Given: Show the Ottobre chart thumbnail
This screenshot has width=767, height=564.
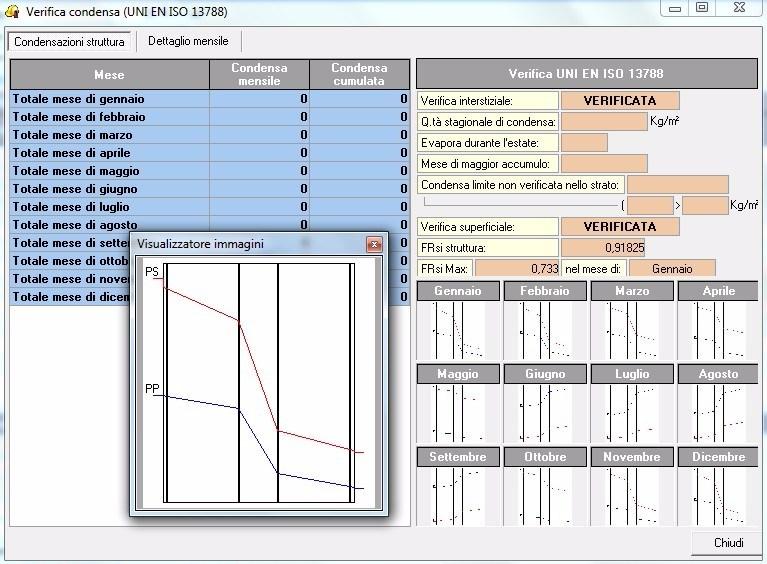Looking at the screenshot, I should pos(544,495).
